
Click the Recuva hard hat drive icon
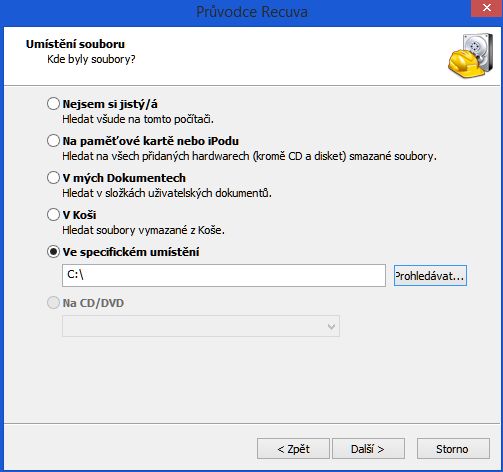[470, 56]
